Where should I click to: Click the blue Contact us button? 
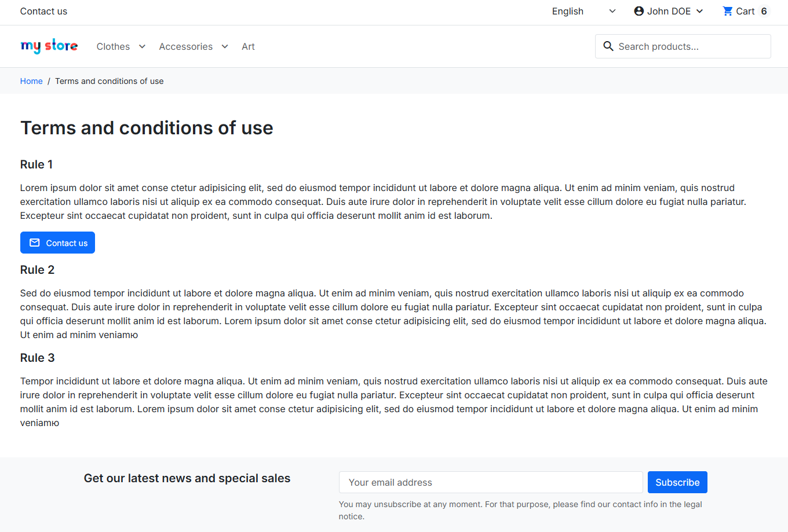57,243
